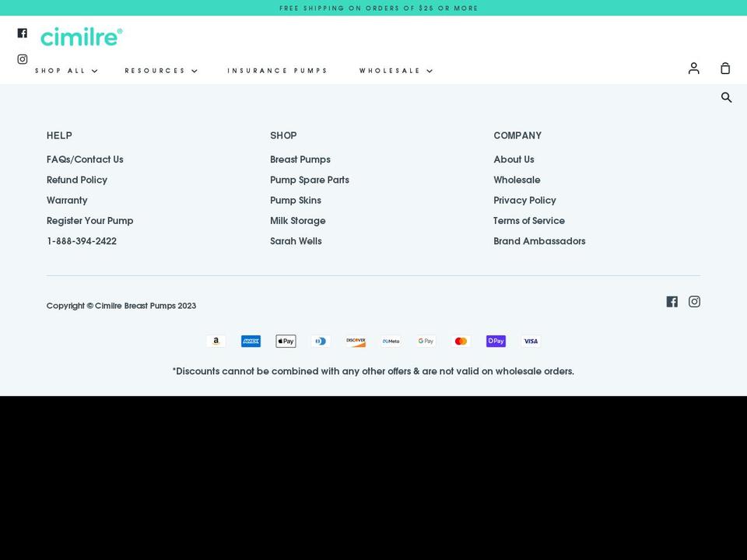Open the Brand Ambassadors link
The width and height of the screenshot is (747, 560).
point(539,241)
